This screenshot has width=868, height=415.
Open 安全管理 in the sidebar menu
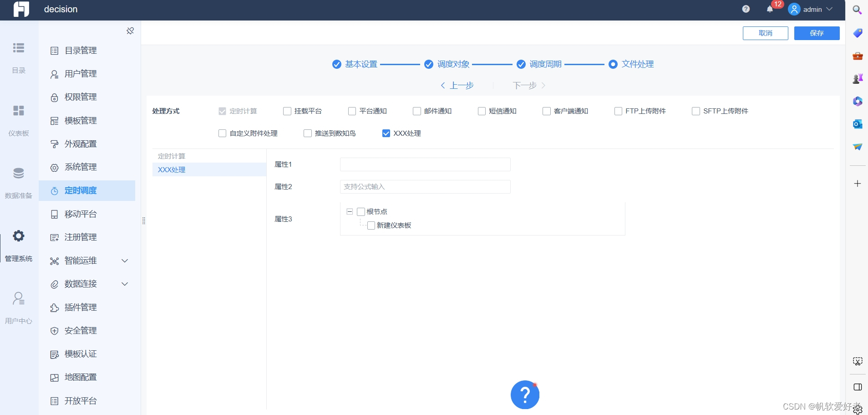(87, 331)
